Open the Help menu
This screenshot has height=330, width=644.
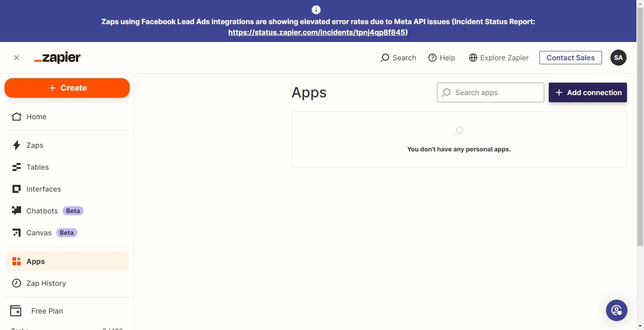[441, 58]
